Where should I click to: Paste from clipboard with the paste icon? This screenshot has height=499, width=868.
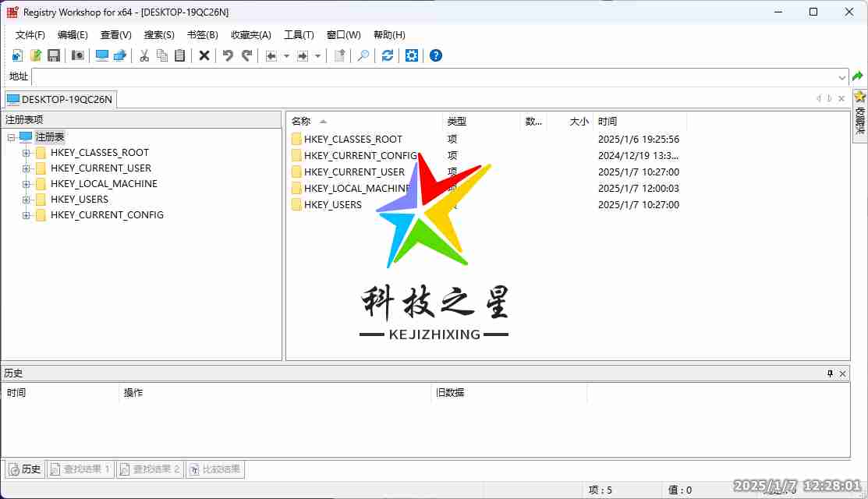point(180,55)
